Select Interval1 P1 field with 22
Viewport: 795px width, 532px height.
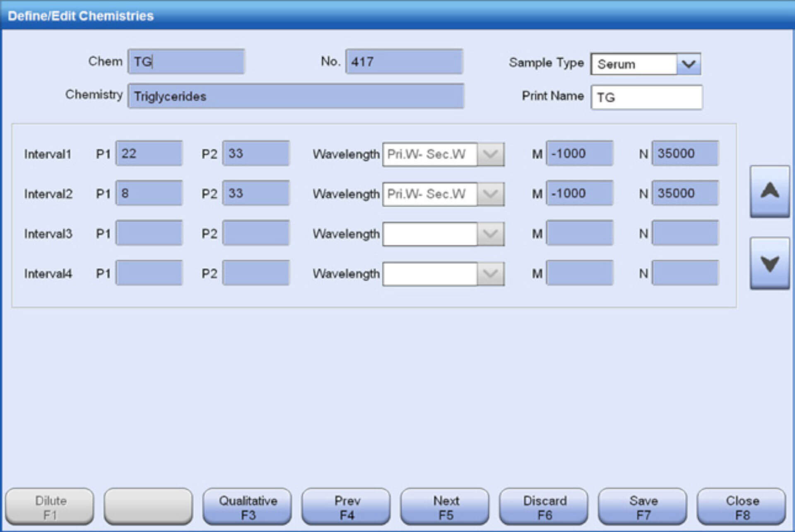[149, 153]
